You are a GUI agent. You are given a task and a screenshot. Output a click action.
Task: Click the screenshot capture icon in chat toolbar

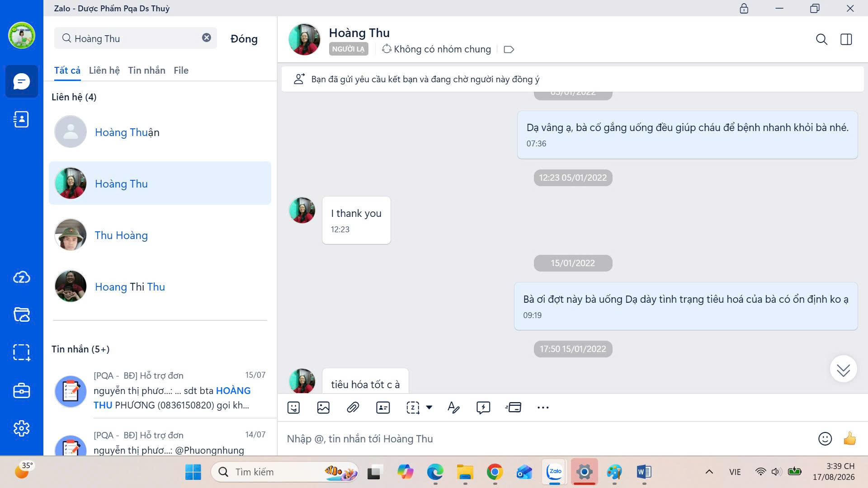[x=413, y=408]
